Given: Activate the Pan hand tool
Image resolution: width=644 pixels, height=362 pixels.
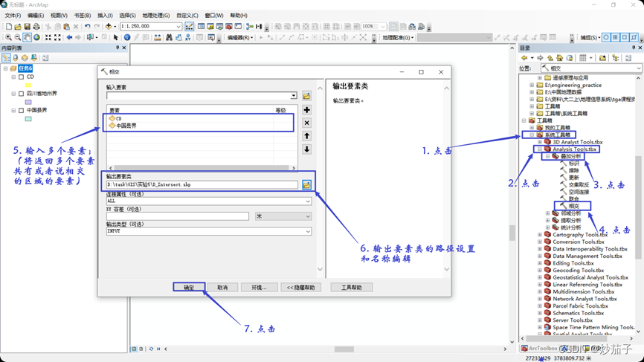Looking at the screenshot, I should click(x=27, y=37).
